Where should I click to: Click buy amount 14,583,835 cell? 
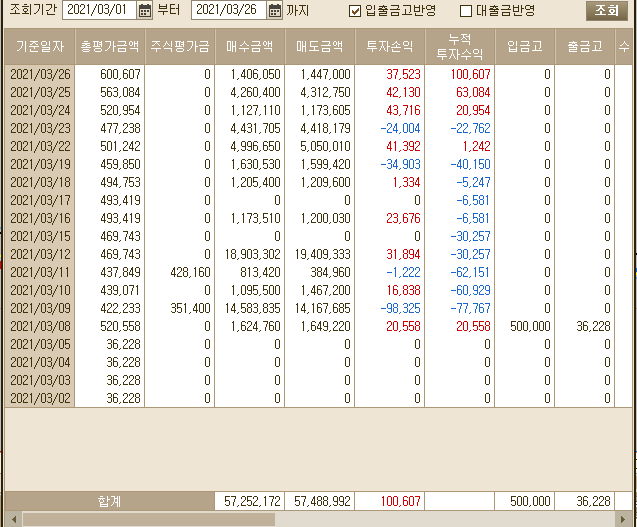pyautogui.click(x=249, y=308)
